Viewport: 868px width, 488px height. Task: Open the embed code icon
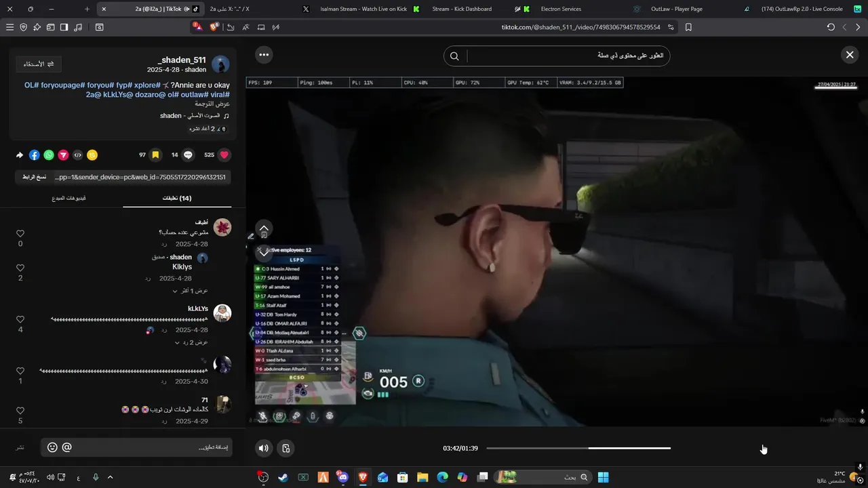point(78,155)
